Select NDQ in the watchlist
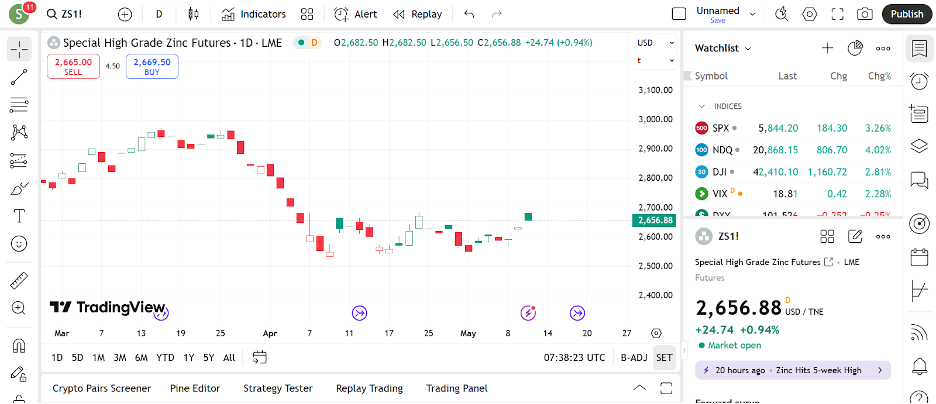The width and height of the screenshot is (936, 404). pos(793,150)
